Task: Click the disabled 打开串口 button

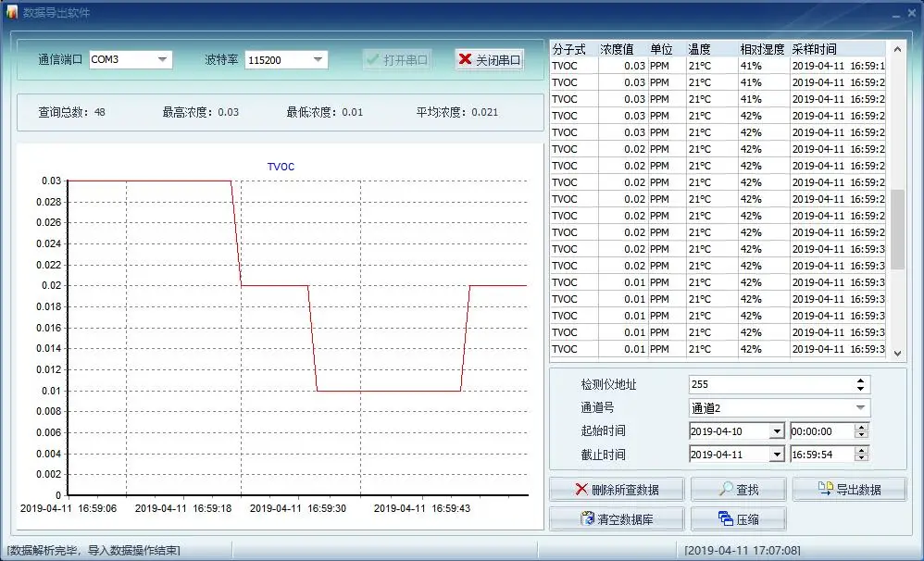Action: pos(396,59)
